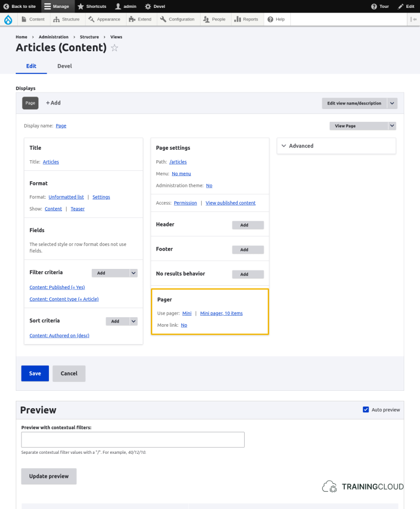420x509 pixels.
Task: Open dropdown arrow next to View Page
Action: pyautogui.click(x=392, y=126)
